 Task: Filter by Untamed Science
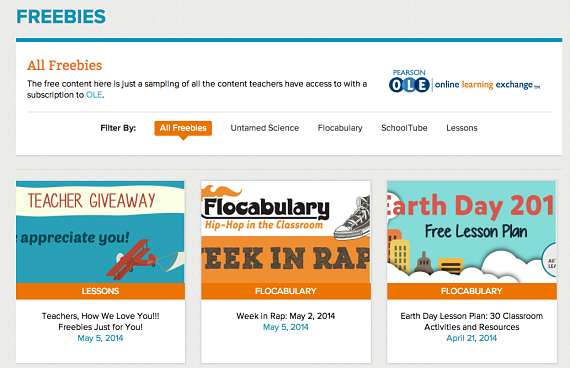(x=265, y=128)
